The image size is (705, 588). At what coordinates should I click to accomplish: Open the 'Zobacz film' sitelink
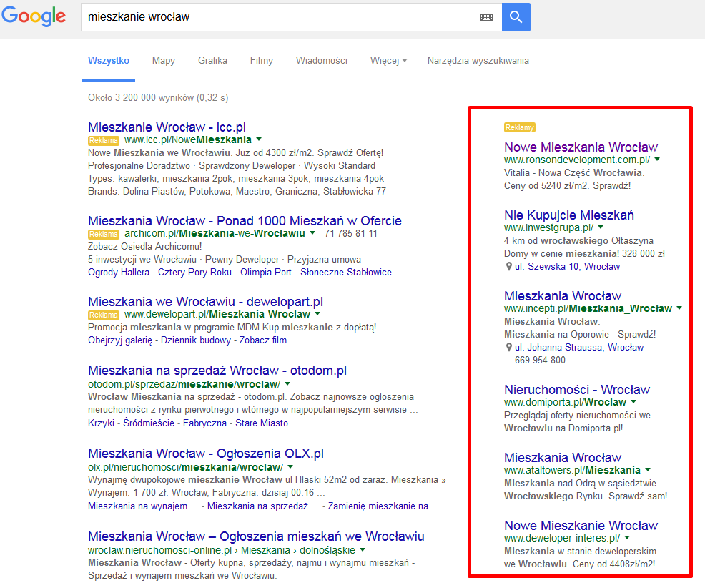[x=262, y=340]
